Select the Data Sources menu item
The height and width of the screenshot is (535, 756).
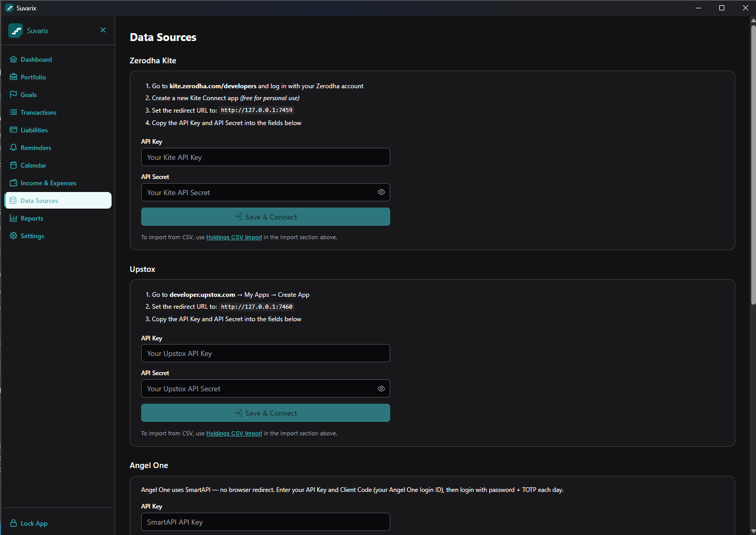(x=58, y=200)
